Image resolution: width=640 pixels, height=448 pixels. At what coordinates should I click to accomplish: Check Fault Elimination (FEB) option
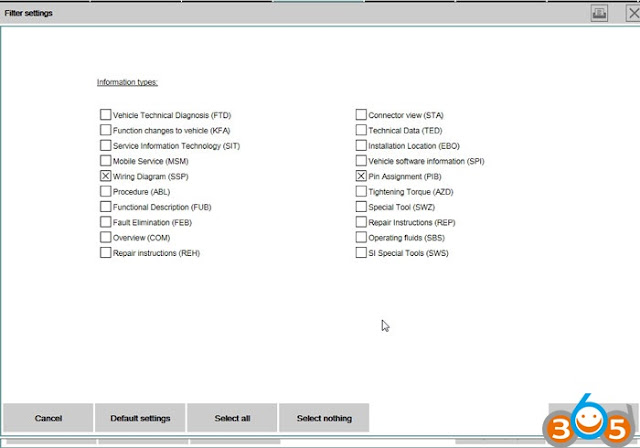(105, 222)
